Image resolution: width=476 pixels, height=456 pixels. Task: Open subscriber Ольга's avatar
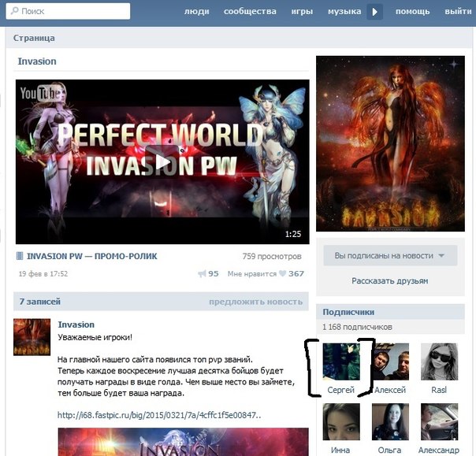390,421
